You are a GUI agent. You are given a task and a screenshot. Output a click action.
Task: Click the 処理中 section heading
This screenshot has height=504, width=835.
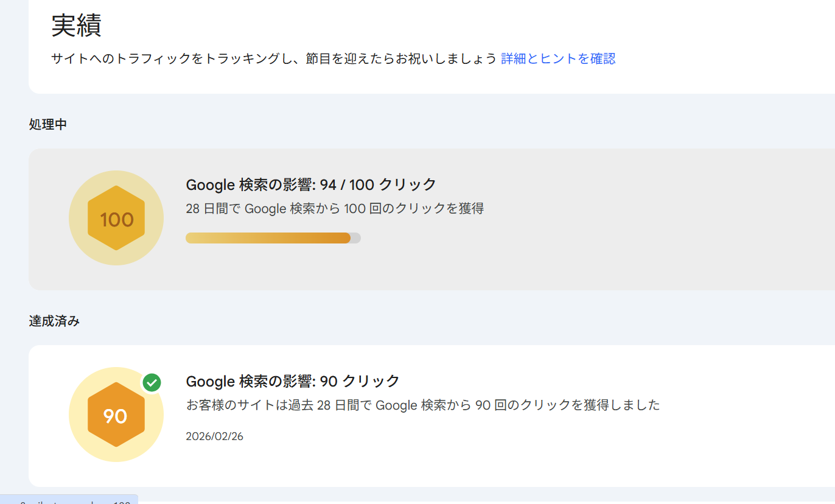[x=48, y=124]
